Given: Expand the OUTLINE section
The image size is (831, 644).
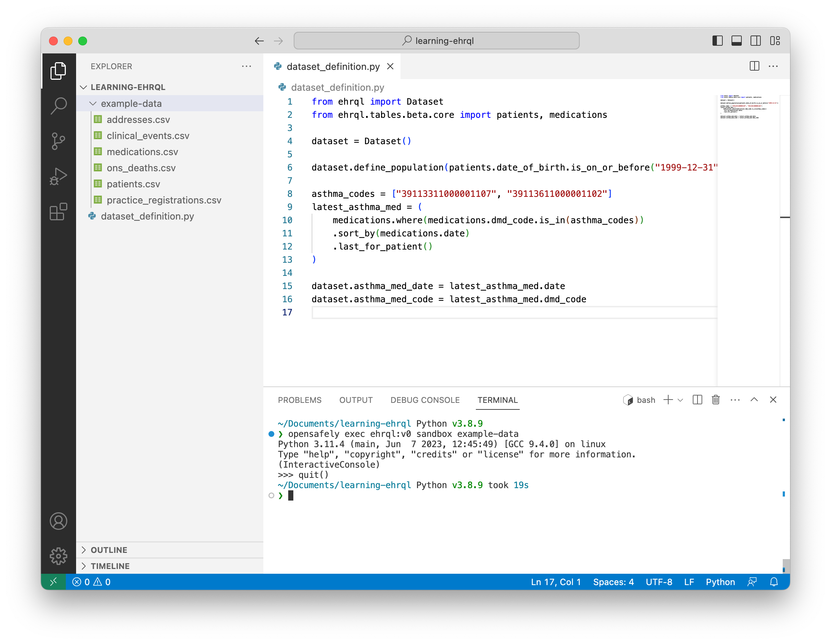Looking at the screenshot, I should point(109,550).
